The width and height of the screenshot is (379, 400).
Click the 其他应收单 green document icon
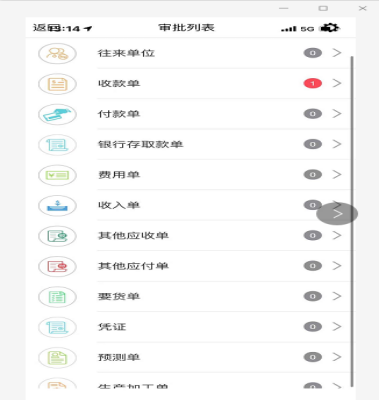(x=57, y=236)
